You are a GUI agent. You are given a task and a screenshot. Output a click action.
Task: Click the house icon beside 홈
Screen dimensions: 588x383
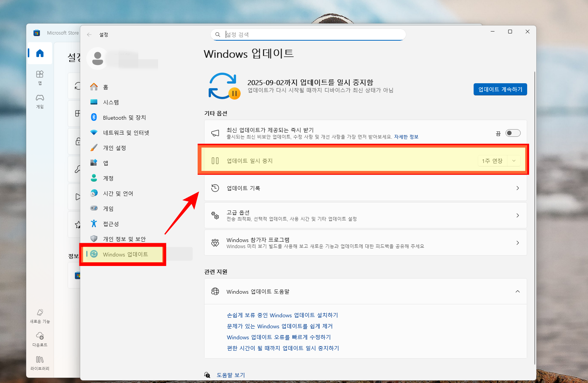[x=94, y=87]
